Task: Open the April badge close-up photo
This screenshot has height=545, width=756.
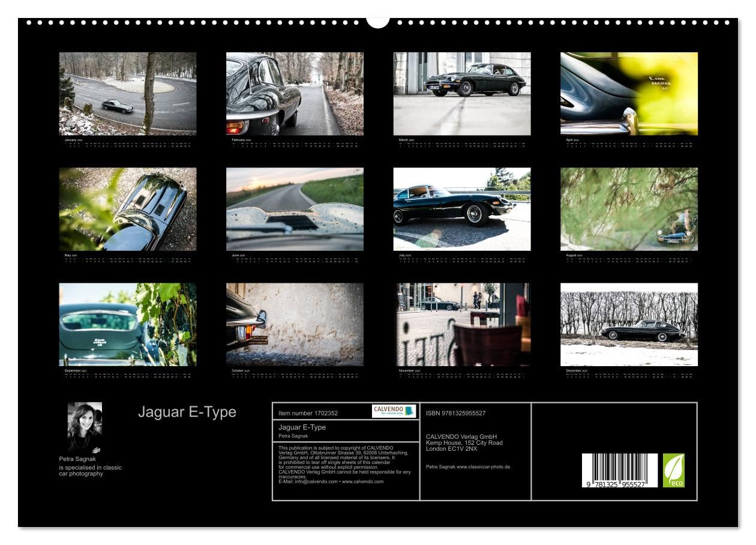Action: pos(629,94)
